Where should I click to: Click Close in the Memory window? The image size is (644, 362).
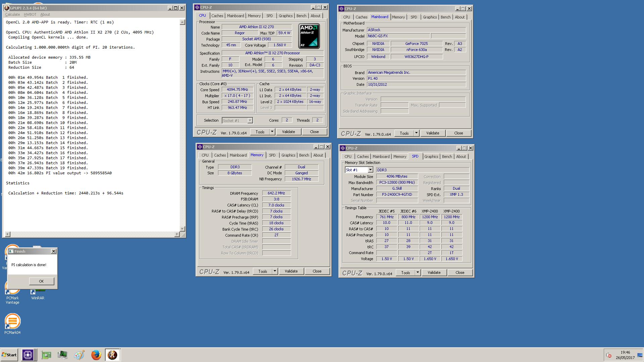(x=317, y=271)
